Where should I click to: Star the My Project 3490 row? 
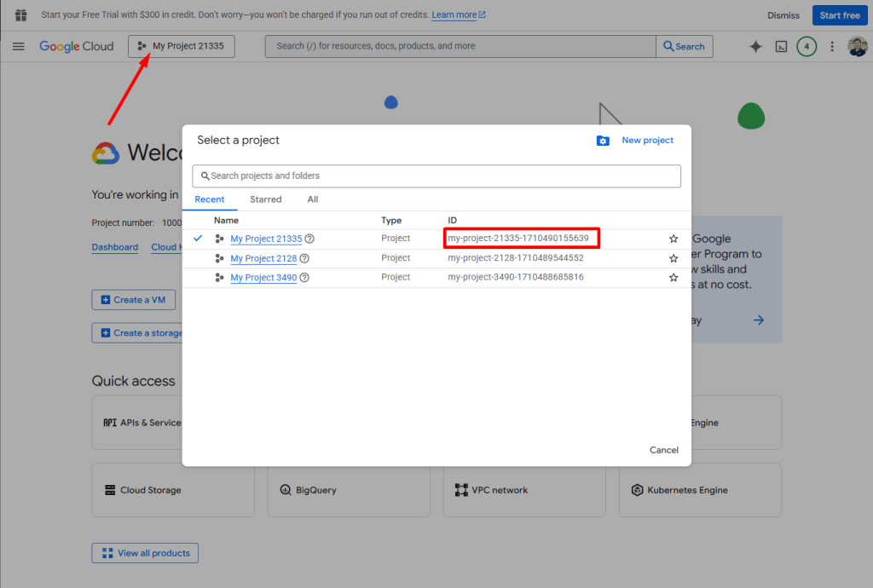point(674,277)
